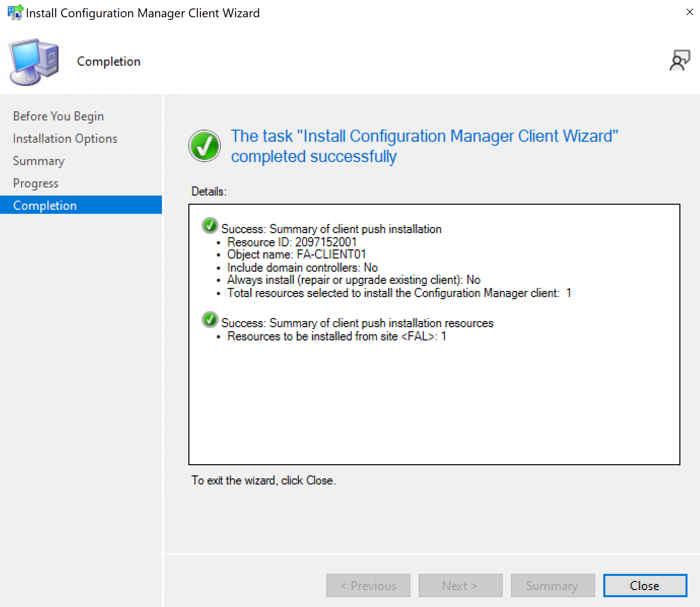This screenshot has height=607, width=700.
Task: Click the Object name FA-CLIENT01 line
Action: pyautogui.click(x=296, y=254)
